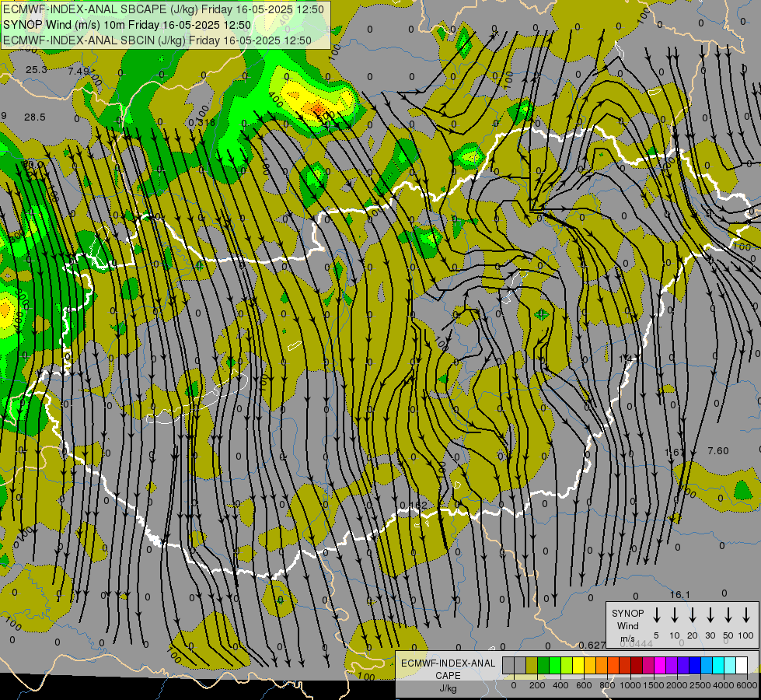Click the '4000' tick label in the CAPE legend
The height and width of the screenshot is (700, 761).
724,685
